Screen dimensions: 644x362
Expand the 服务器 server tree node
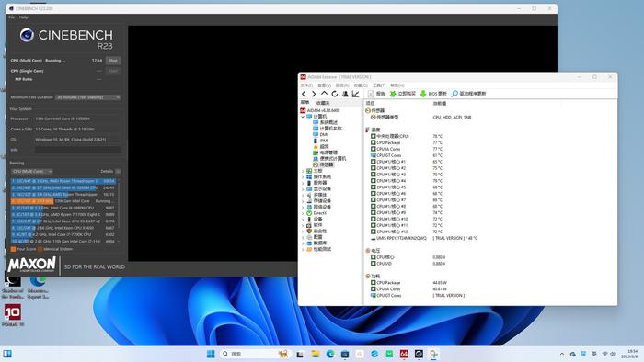click(x=303, y=183)
